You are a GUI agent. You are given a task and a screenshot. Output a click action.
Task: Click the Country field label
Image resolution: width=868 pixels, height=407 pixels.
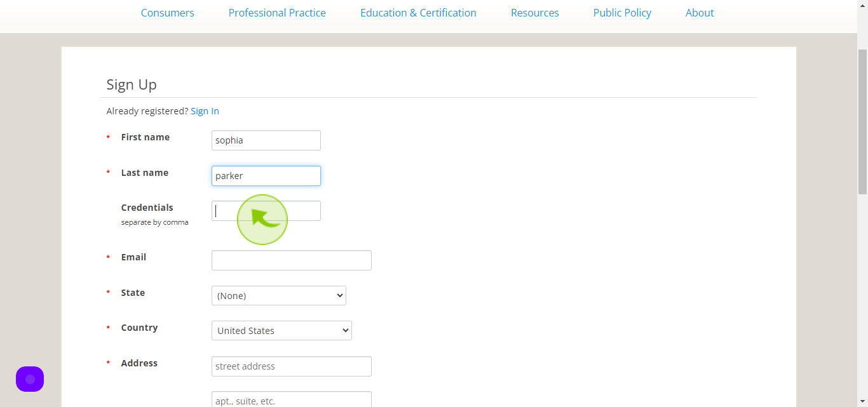(x=139, y=328)
